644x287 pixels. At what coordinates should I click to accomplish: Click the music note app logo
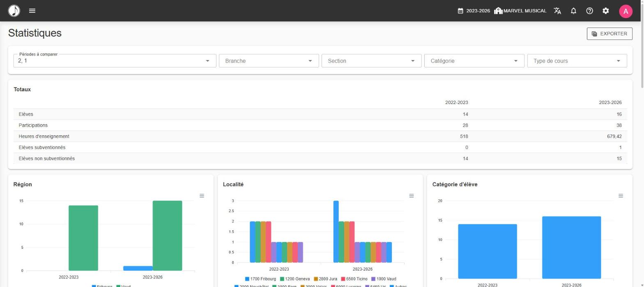coord(14,11)
